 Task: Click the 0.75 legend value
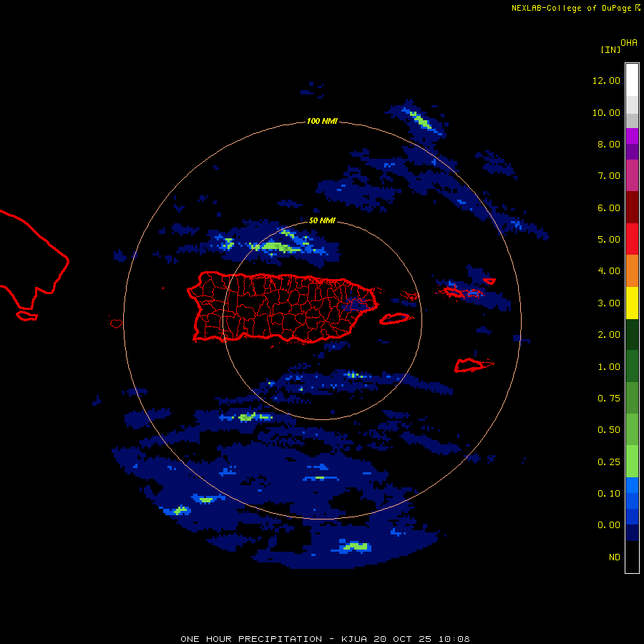[609, 399]
